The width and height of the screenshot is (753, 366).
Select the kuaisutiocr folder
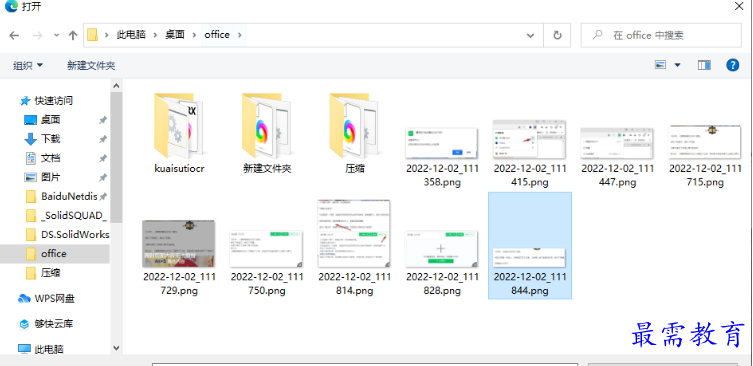click(x=179, y=133)
